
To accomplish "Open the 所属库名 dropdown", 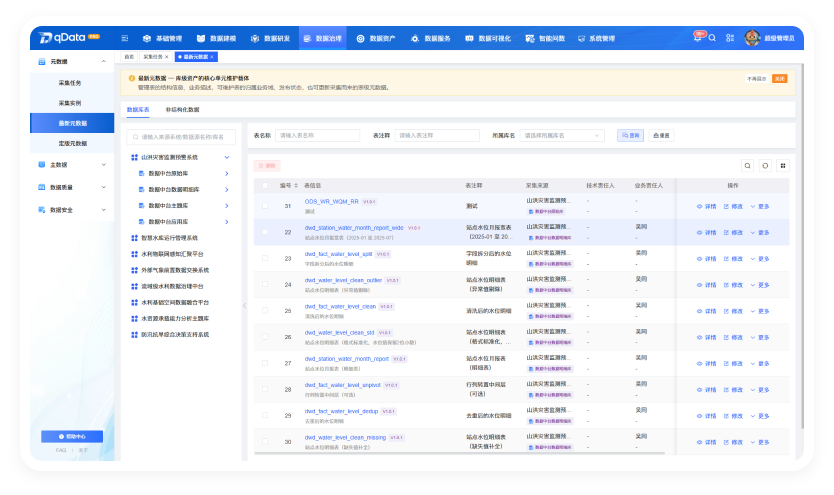I will (562, 136).
